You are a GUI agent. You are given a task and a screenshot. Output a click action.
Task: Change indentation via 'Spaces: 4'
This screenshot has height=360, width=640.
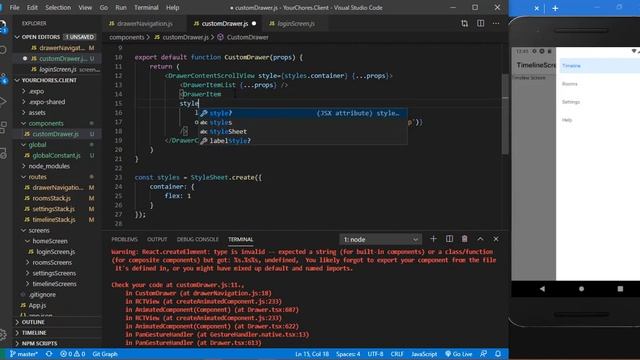coord(348,354)
